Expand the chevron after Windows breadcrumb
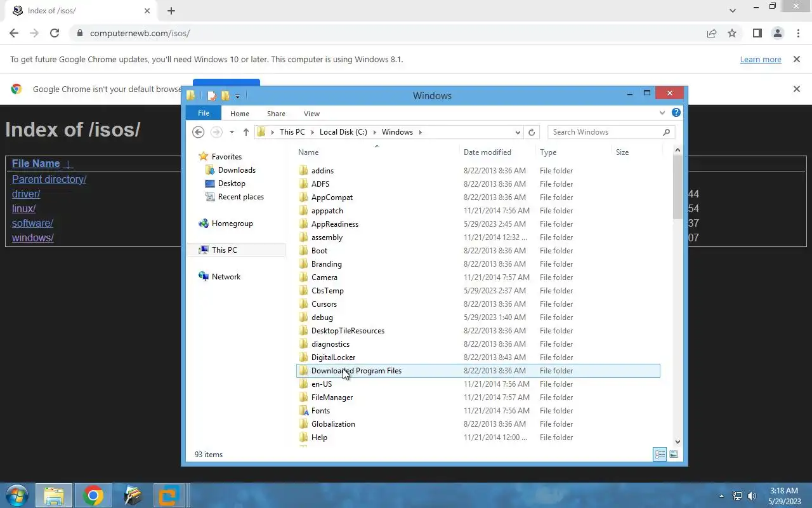Screen dimensions: 812x508 [x=420, y=132]
